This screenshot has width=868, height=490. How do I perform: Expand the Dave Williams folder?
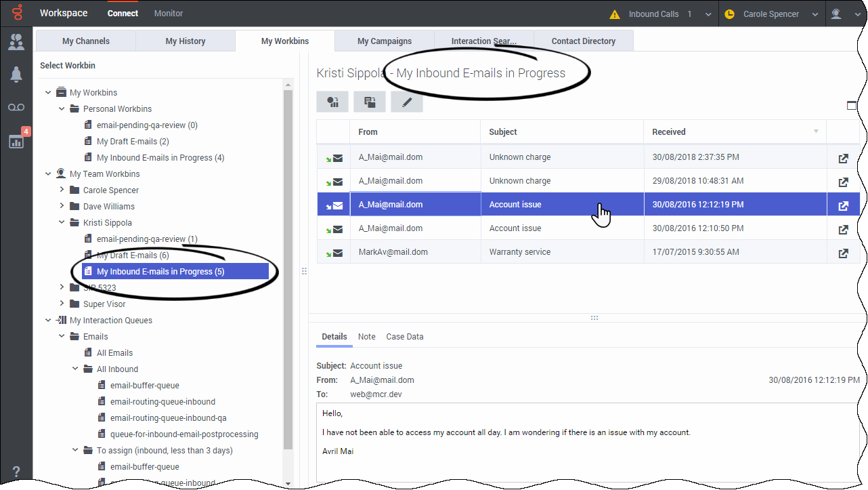click(x=62, y=207)
